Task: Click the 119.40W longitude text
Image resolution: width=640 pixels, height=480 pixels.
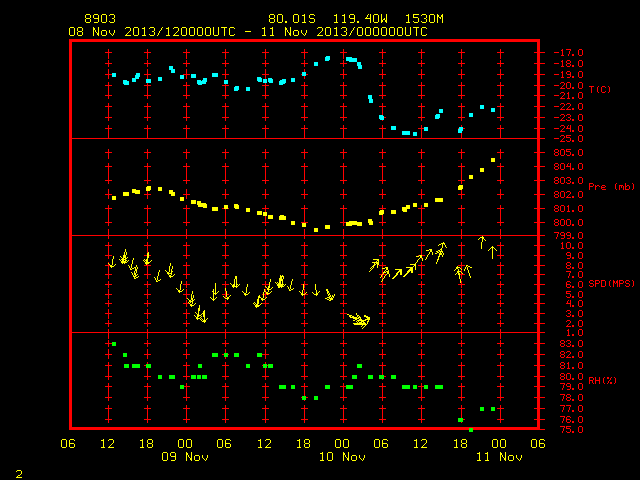Action: [x=360, y=19]
